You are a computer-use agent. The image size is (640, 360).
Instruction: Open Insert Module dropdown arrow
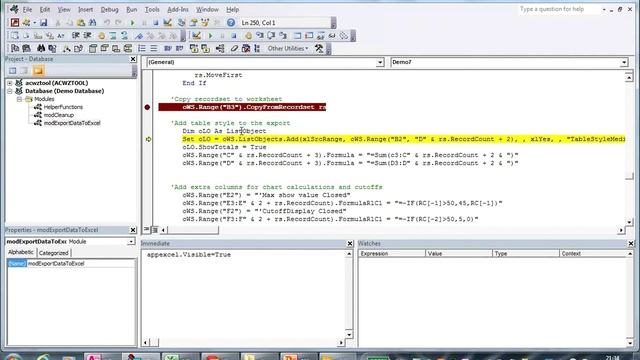click(34, 23)
